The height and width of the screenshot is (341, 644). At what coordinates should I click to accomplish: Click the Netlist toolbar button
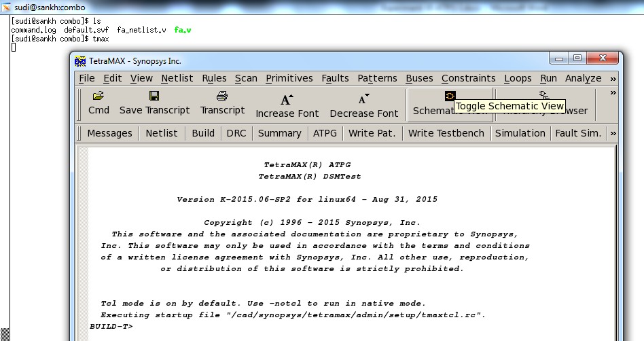pos(162,133)
